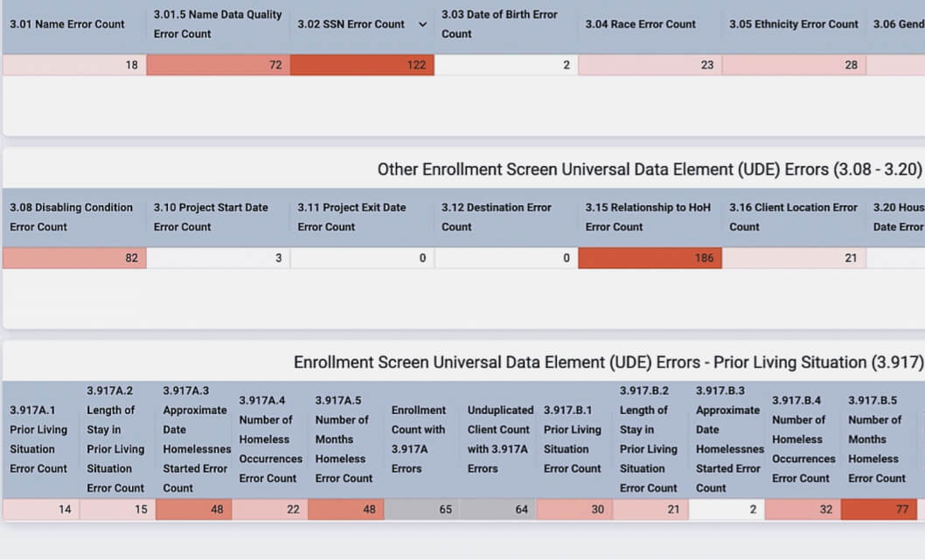Click the 82 Disabling Condition error value
Image resolution: width=925 pixels, height=560 pixels.
click(x=74, y=258)
